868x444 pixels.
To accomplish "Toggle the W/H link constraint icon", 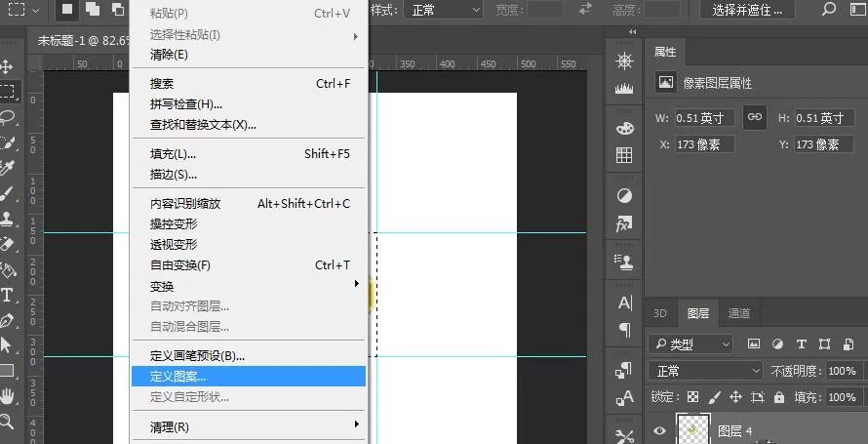I will [755, 117].
